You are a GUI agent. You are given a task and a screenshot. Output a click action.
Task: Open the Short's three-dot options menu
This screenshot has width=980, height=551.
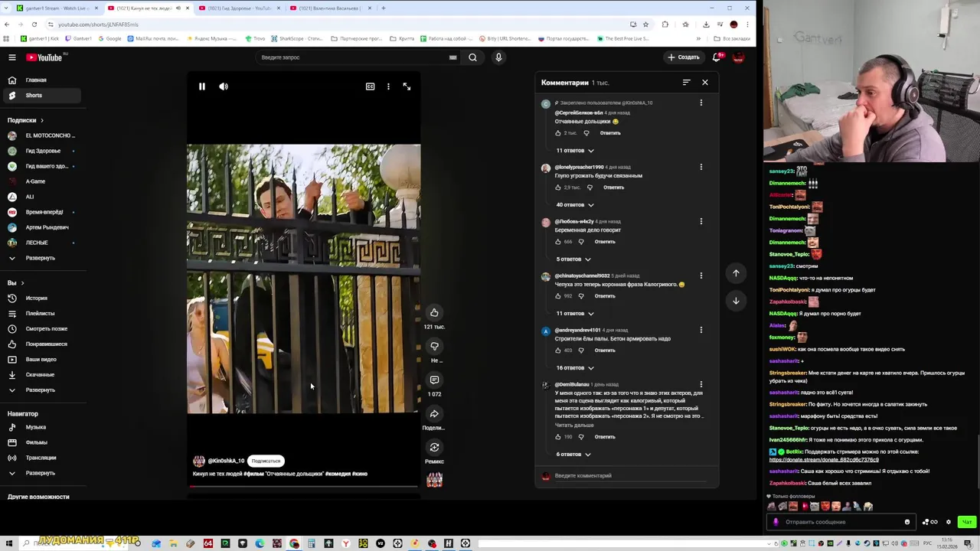pyautogui.click(x=388, y=86)
